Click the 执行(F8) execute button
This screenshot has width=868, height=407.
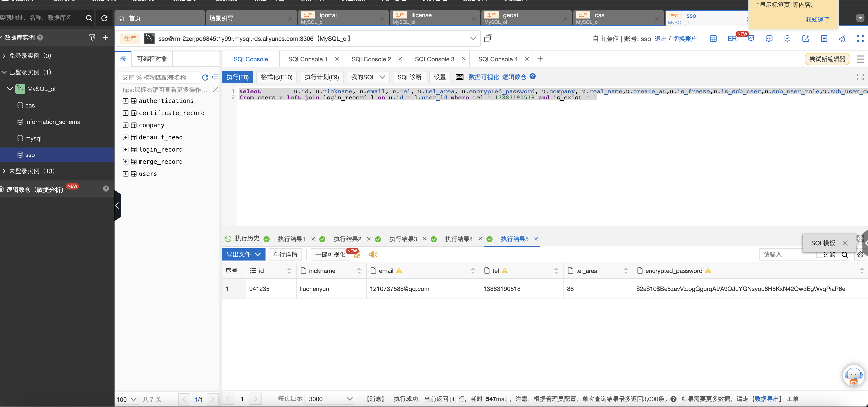click(238, 77)
